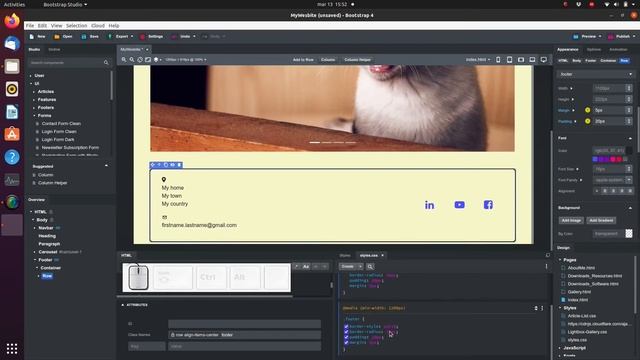Click the Save disk toolbar icon

84,36
